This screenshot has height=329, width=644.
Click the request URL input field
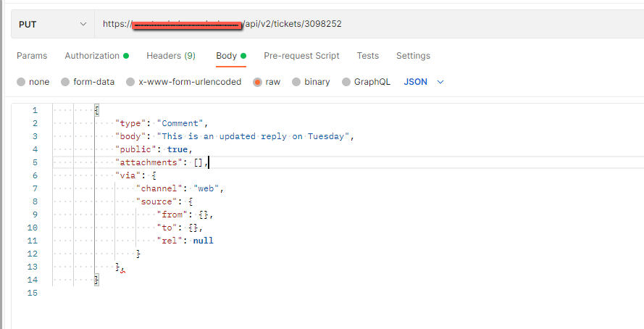tap(362, 24)
